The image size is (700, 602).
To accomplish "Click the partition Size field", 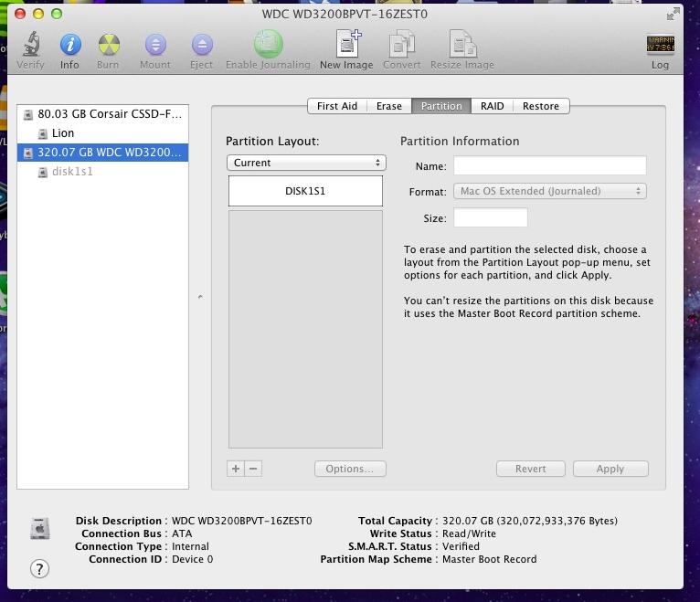I will click(490, 217).
